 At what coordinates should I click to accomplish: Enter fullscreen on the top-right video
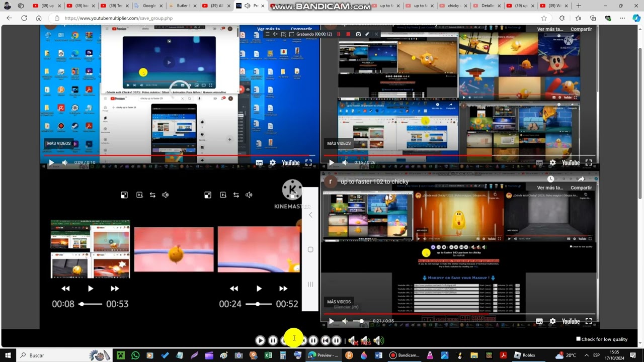coord(589,163)
